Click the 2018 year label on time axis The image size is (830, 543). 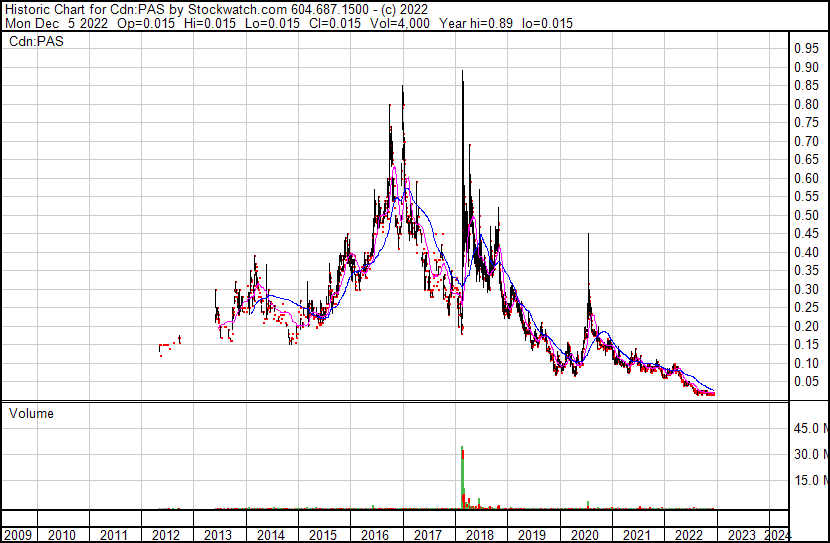click(479, 534)
